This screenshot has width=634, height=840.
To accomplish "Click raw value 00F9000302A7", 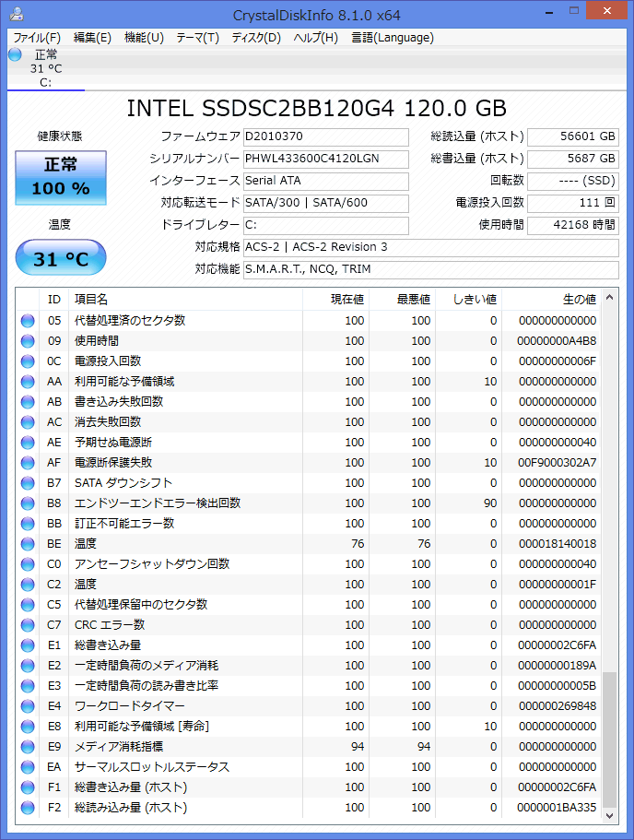I will pyautogui.click(x=557, y=463).
